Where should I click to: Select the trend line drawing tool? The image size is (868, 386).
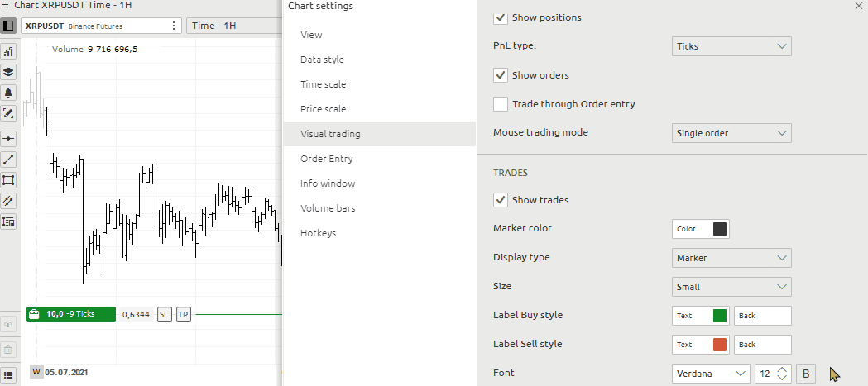coord(9,160)
